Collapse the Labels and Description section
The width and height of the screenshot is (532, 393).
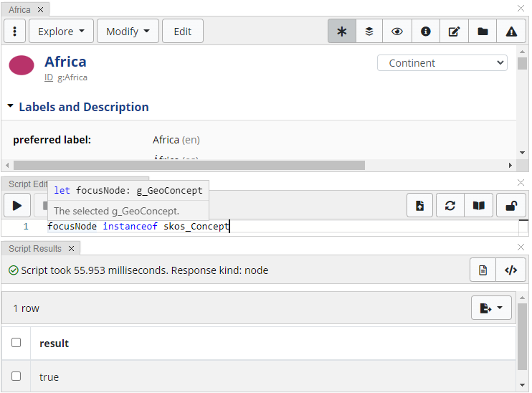click(11, 106)
